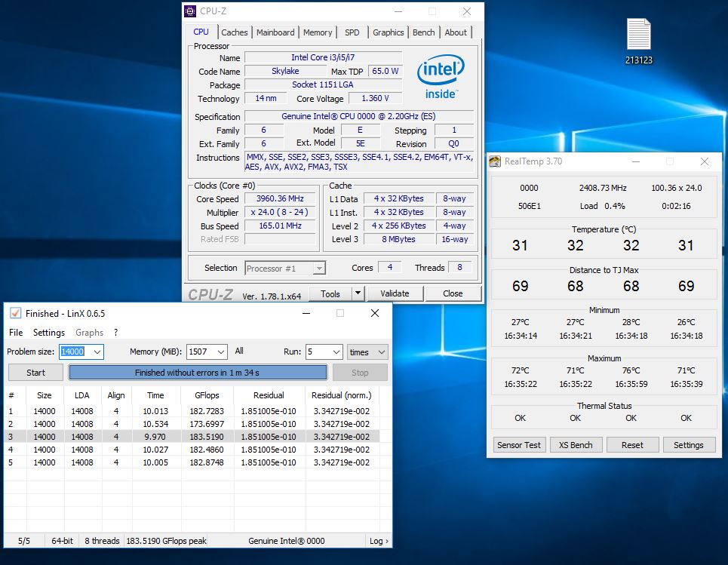
Task: Minimize the RealTemp window
Action: [x=636, y=161]
